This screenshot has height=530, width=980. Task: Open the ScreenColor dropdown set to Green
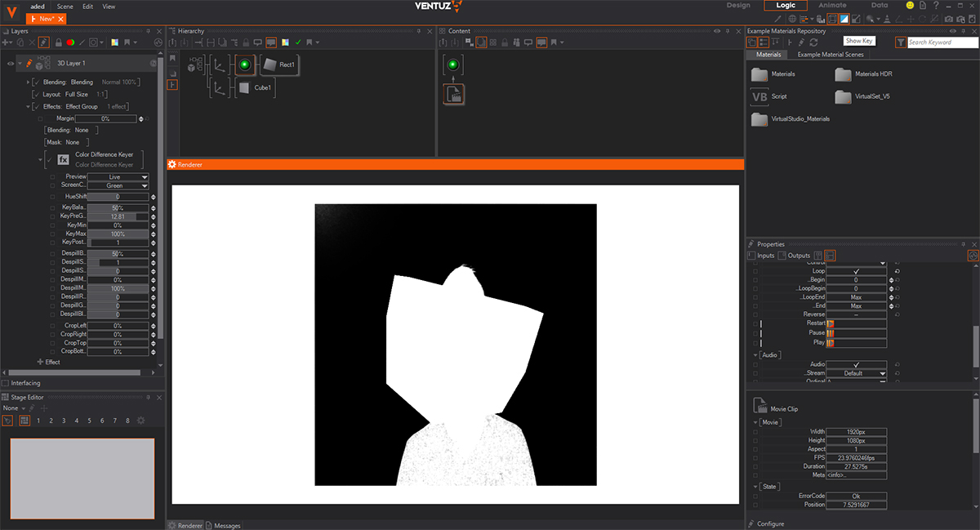click(x=118, y=185)
